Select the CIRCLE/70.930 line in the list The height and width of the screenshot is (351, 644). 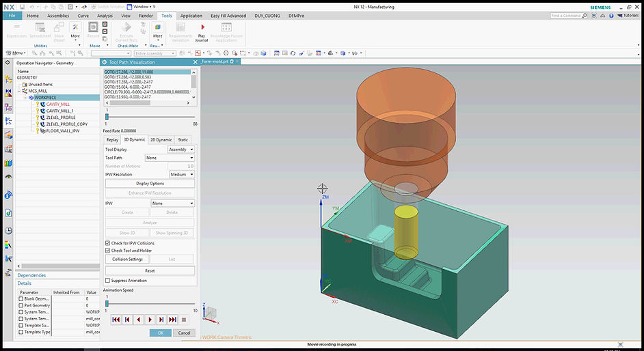click(x=148, y=92)
